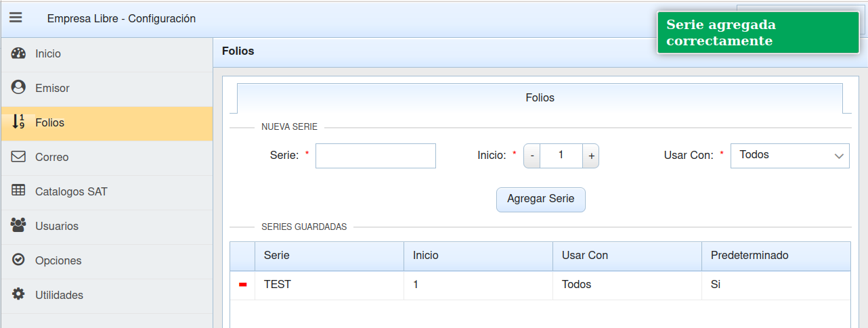Click the Catalogos SAT table icon
This screenshot has height=328, width=868.
[18, 191]
